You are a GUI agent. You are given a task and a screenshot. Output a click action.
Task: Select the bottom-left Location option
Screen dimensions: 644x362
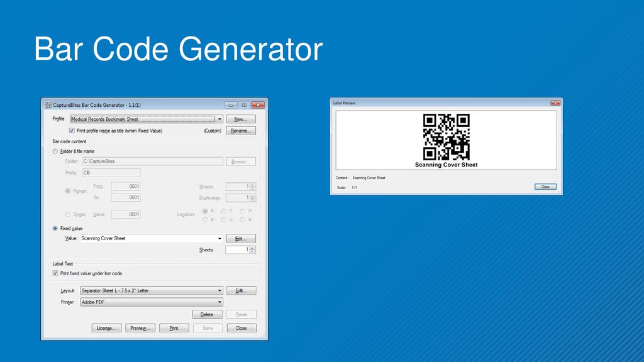(x=205, y=219)
